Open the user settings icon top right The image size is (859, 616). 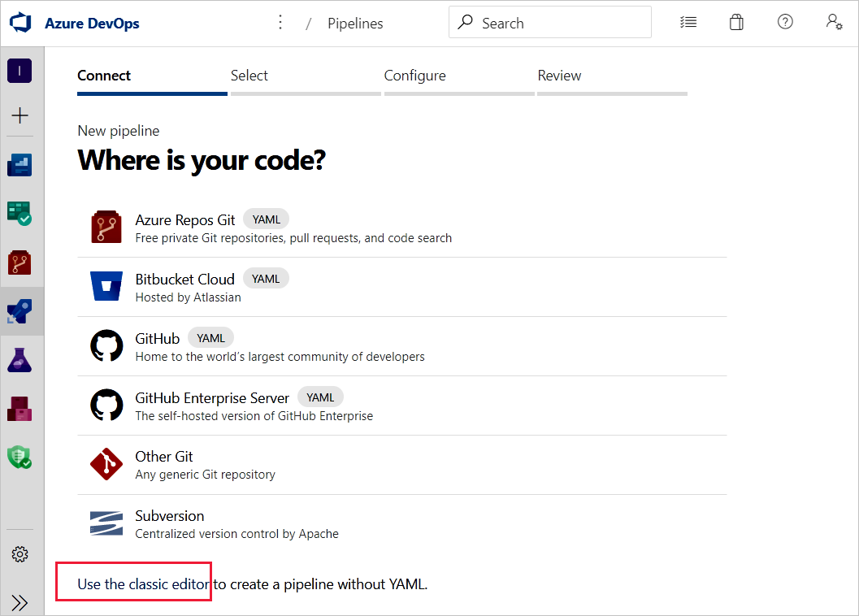click(834, 22)
